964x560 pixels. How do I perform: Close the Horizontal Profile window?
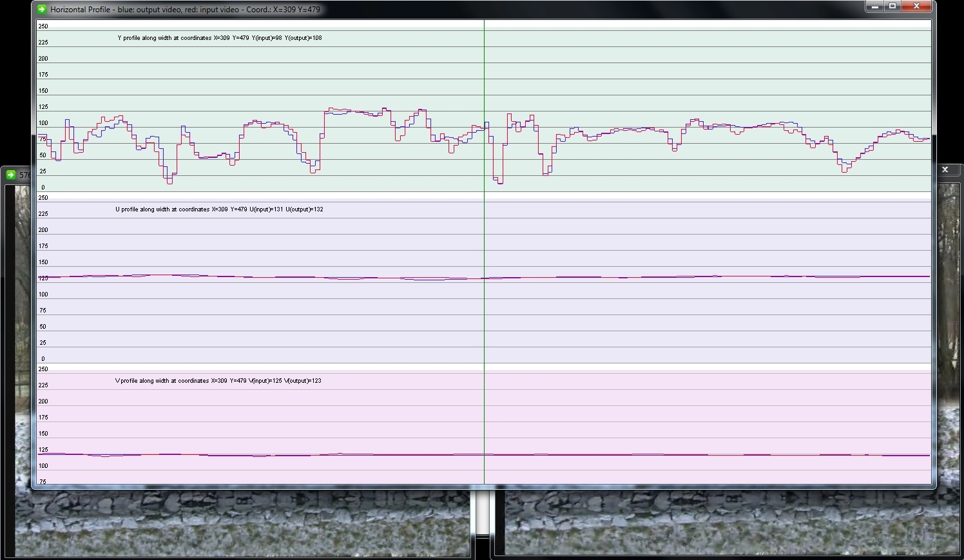coord(916,6)
